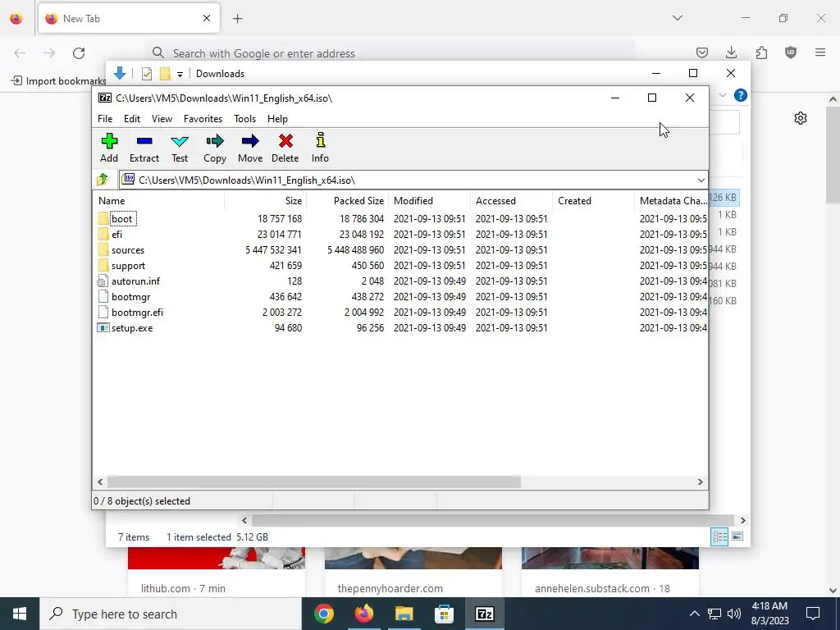
Task: Open Explorer help icon in Downloads window
Action: point(741,95)
